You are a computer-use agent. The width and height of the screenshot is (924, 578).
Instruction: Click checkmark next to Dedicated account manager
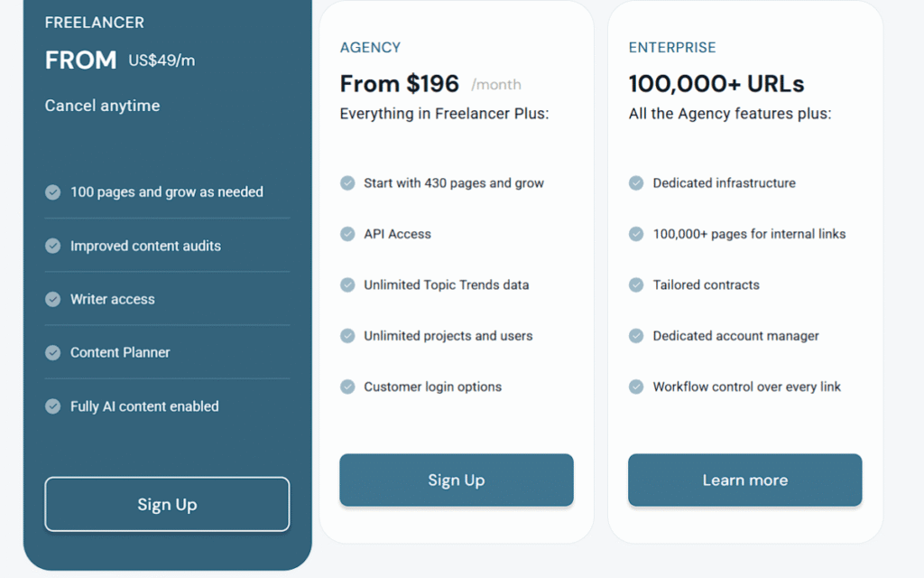pyautogui.click(x=636, y=336)
